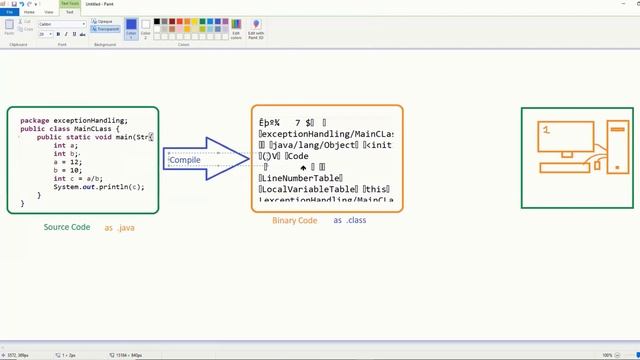640x360 pixels.
Task: Click the Copy button in Clipboard group
Action: pyautogui.click(x=25, y=29)
